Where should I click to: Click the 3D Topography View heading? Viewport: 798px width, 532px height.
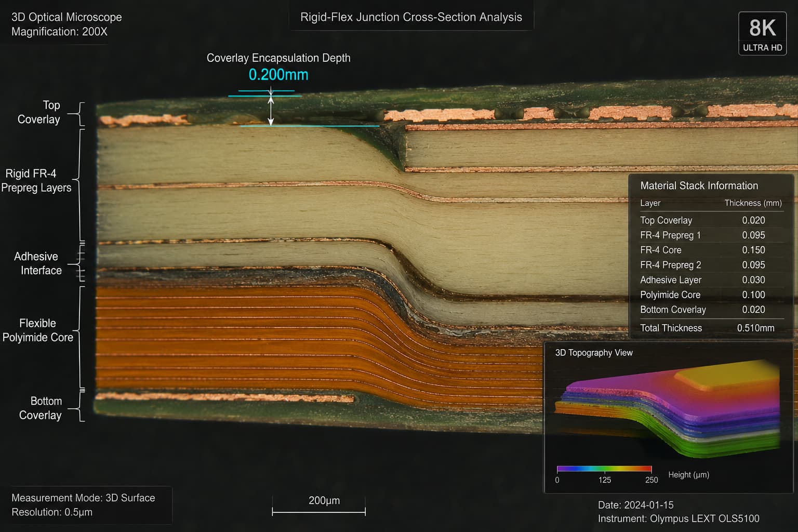594,353
